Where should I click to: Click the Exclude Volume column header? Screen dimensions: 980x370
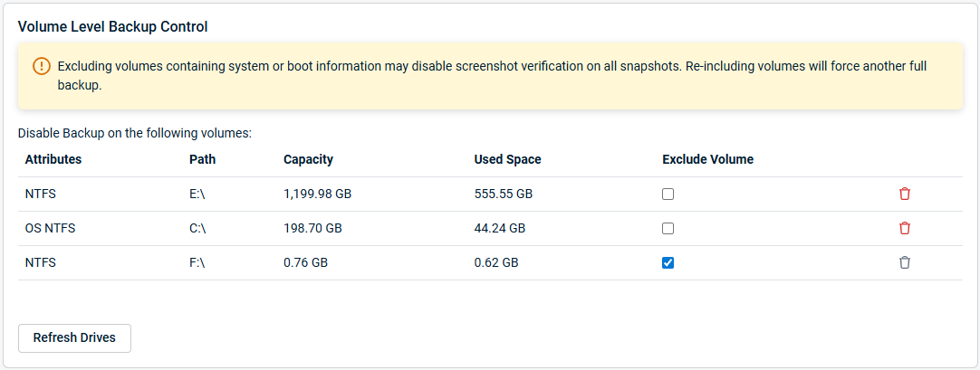click(x=707, y=159)
